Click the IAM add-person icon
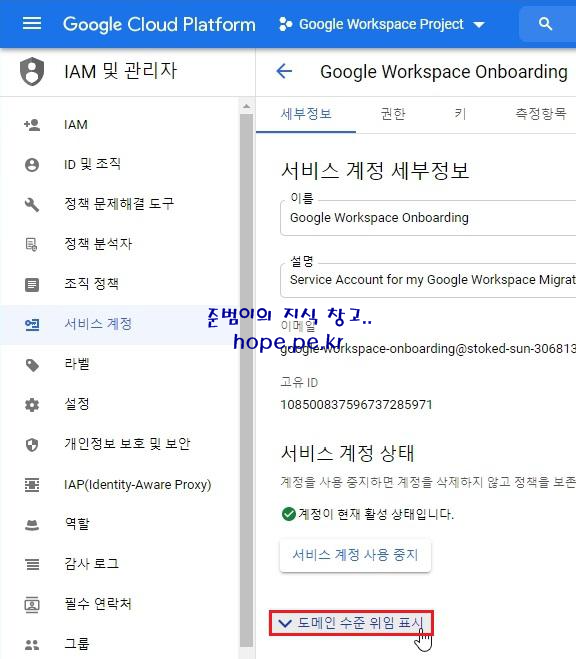This screenshot has height=659, width=576. point(32,125)
